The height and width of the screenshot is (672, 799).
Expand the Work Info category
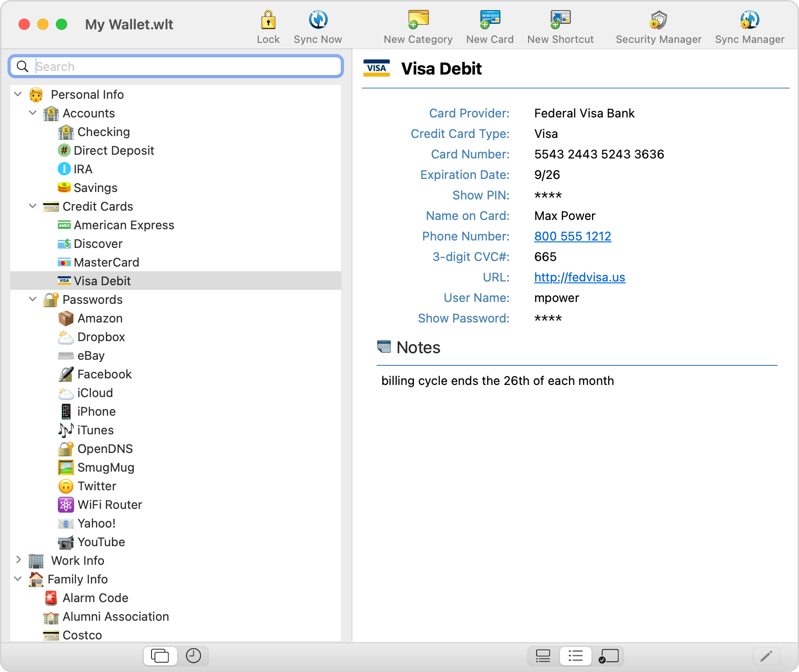tap(18, 560)
